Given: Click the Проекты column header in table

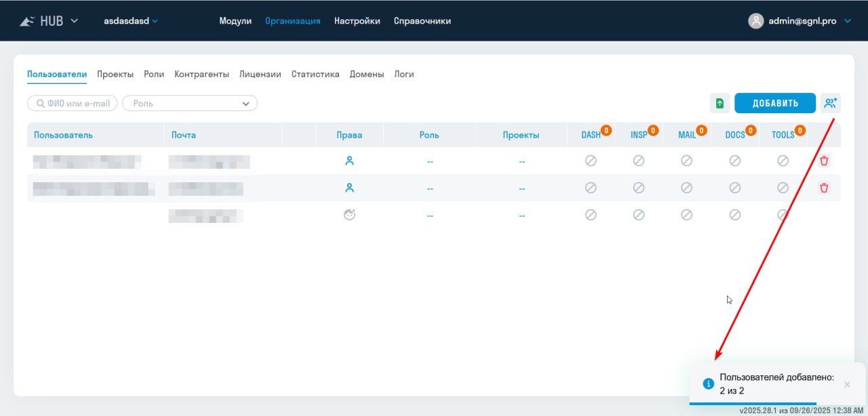Looking at the screenshot, I should [x=521, y=135].
